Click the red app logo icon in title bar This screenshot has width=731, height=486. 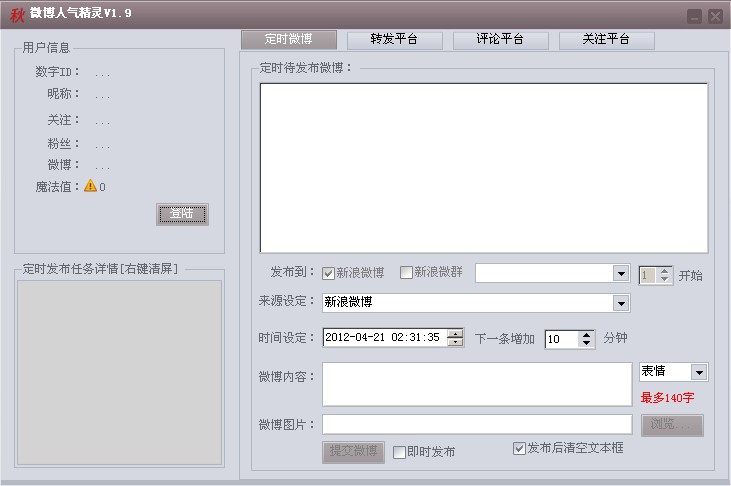point(17,14)
